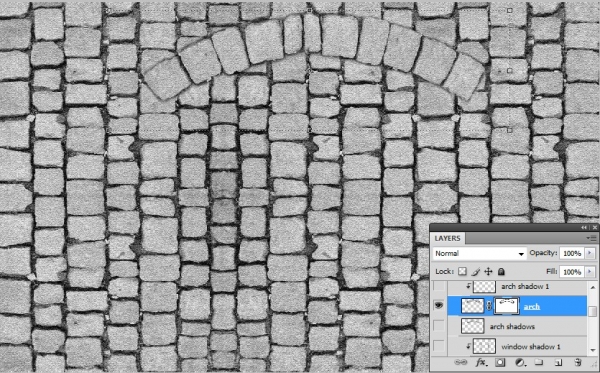
Task: Open the Opacity slider arrow
Action: tap(590, 253)
